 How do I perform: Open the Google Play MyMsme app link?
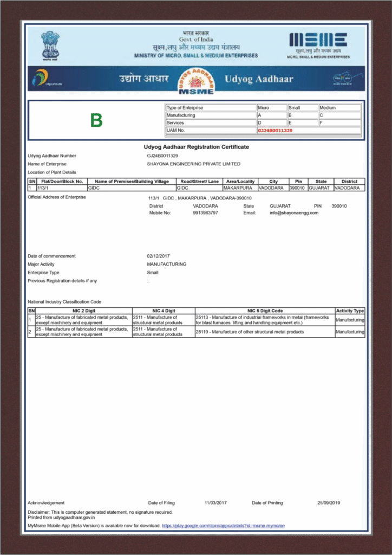click(223, 526)
